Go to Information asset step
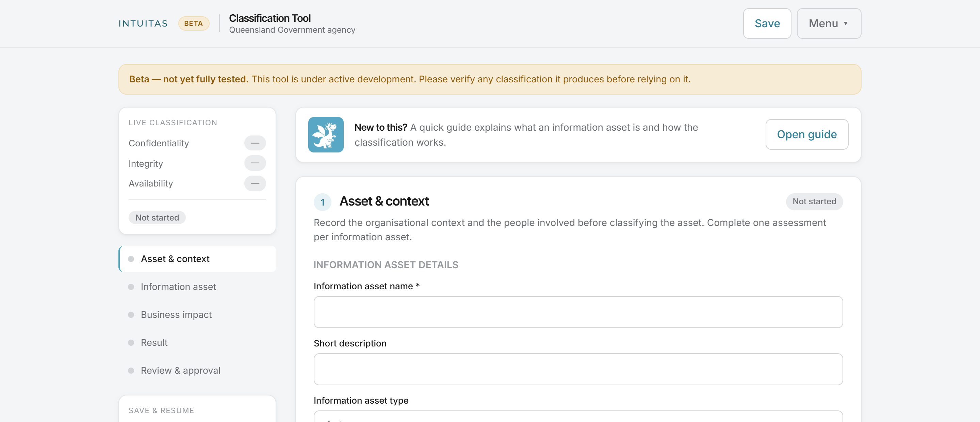This screenshot has width=980, height=422. click(197, 287)
